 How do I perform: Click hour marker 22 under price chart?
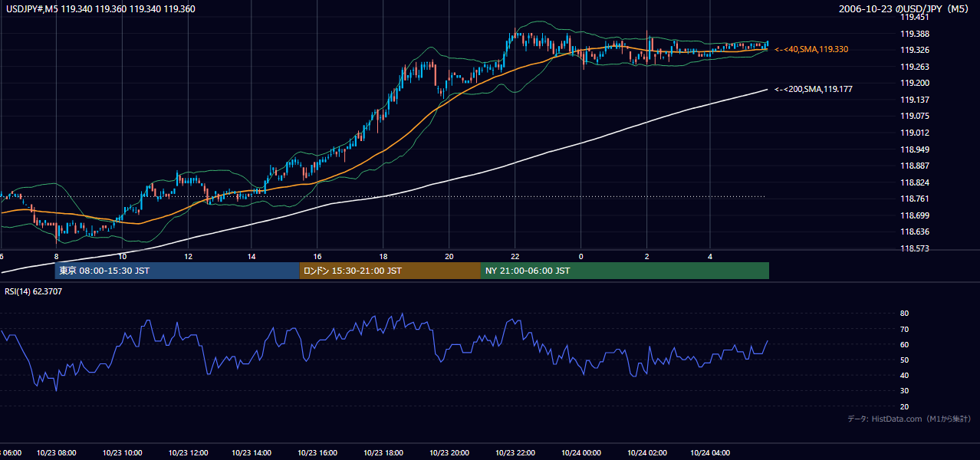(x=515, y=256)
